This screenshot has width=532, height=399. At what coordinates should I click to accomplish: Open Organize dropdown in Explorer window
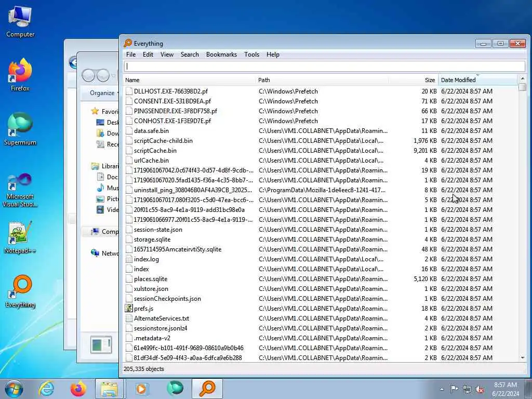click(104, 93)
